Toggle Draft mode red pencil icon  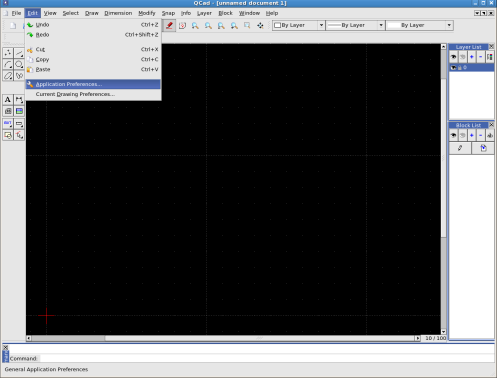[x=169, y=25]
